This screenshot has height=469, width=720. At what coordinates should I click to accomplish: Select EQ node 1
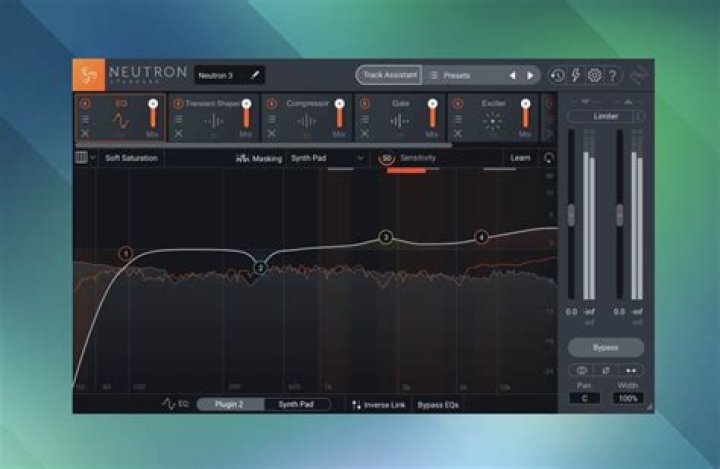coord(125,253)
